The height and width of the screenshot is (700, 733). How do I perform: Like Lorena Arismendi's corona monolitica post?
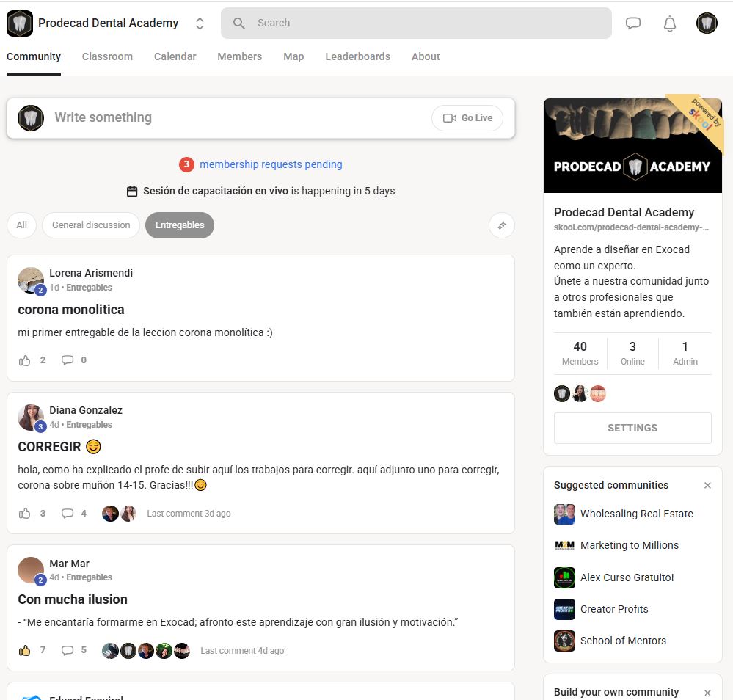(25, 360)
